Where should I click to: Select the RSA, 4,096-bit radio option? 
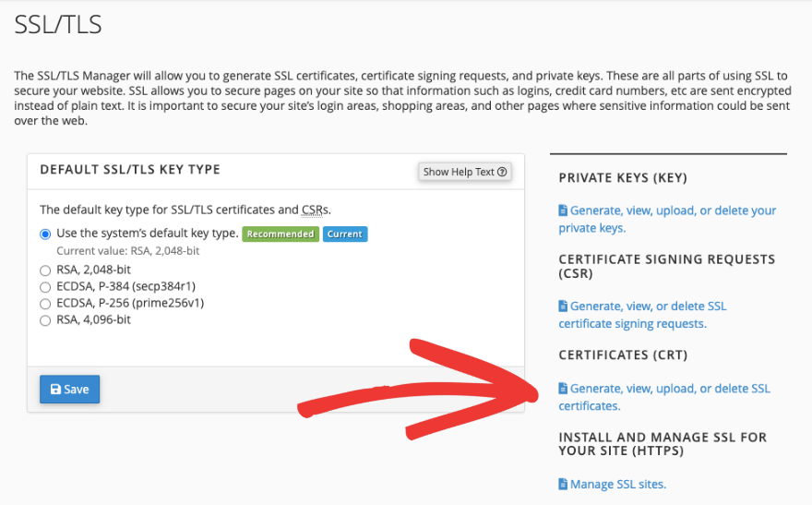tap(45, 320)
